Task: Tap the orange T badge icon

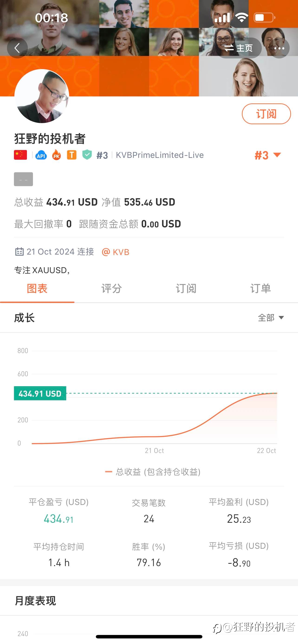Action: tap(71, 155)
